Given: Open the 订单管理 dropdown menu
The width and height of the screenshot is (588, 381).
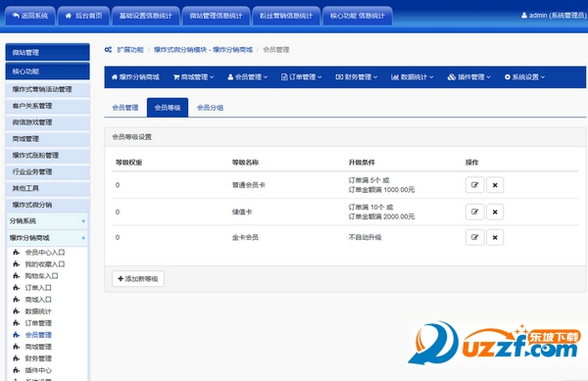Looking at the screenshot, I should 302,76.
